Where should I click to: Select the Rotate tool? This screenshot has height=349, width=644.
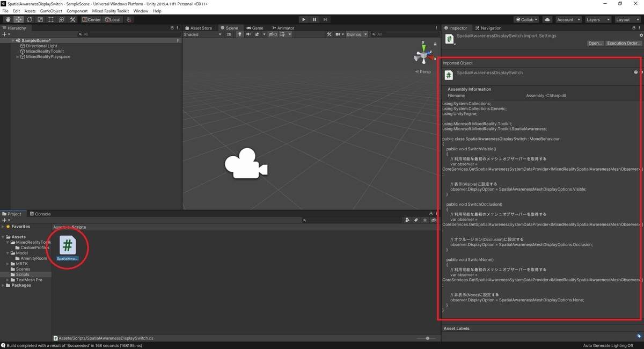coord(30,19)
